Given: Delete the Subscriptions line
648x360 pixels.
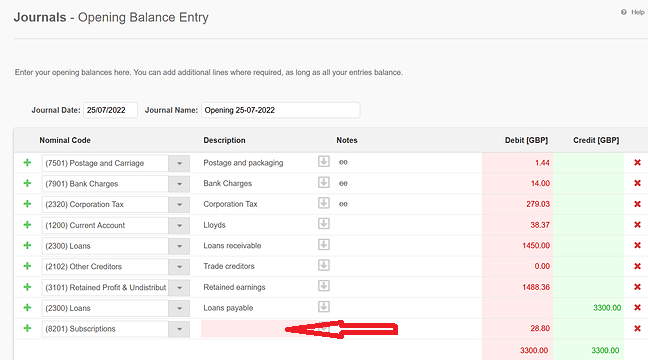Looking at the screenshot, I should coord(637,328).
